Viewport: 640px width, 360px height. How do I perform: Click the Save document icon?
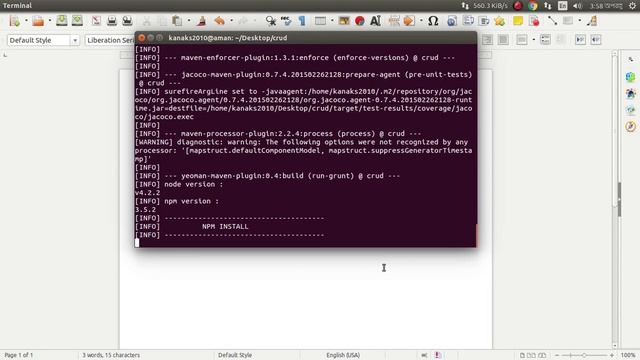click(x=62, y=20)
